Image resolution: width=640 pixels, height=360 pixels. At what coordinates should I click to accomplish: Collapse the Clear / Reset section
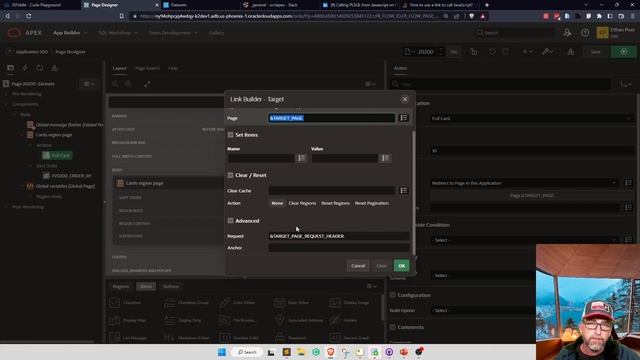point(231,175)
